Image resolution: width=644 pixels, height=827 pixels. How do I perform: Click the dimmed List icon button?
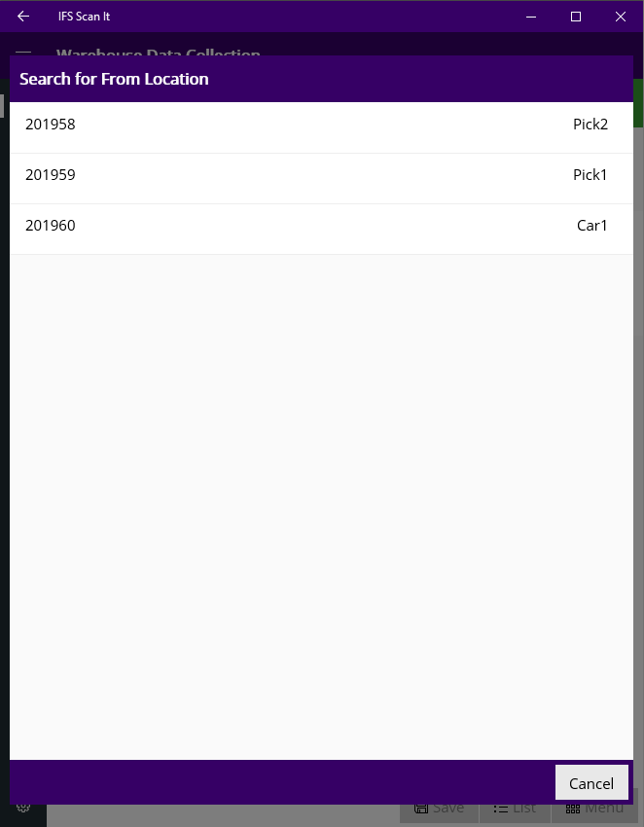[501, 808]
